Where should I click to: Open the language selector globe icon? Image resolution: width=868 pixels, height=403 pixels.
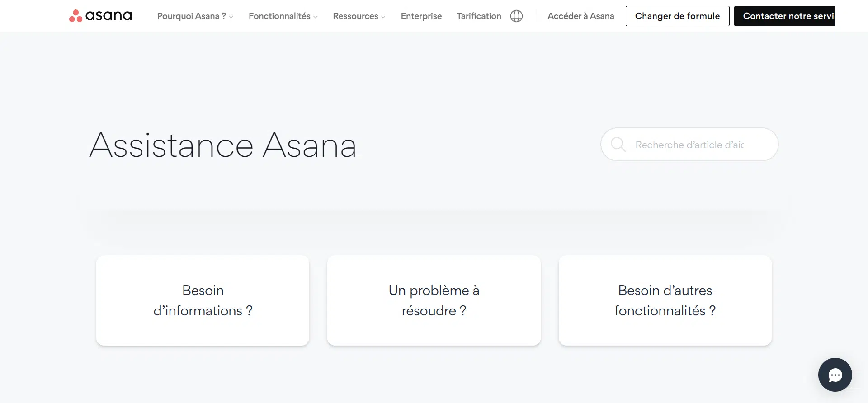516,16
